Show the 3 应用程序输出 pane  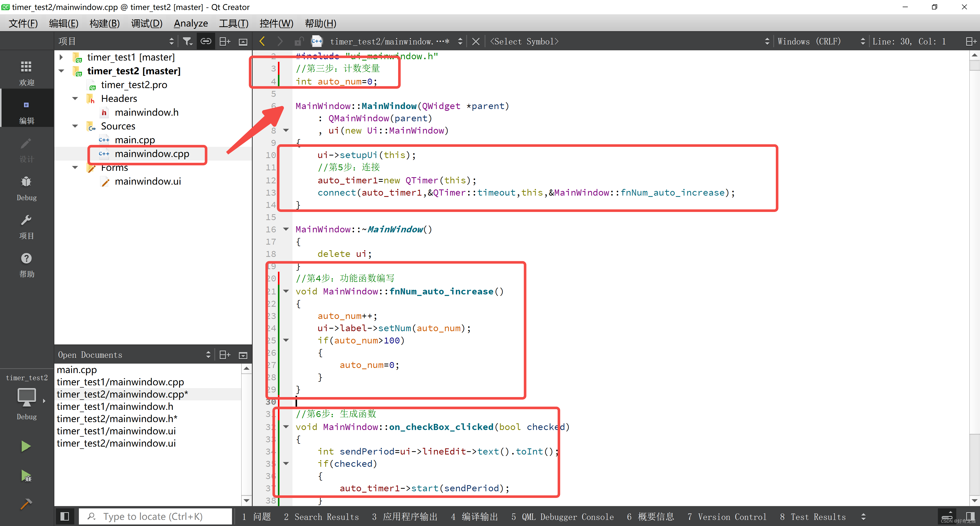coord(405,517)
